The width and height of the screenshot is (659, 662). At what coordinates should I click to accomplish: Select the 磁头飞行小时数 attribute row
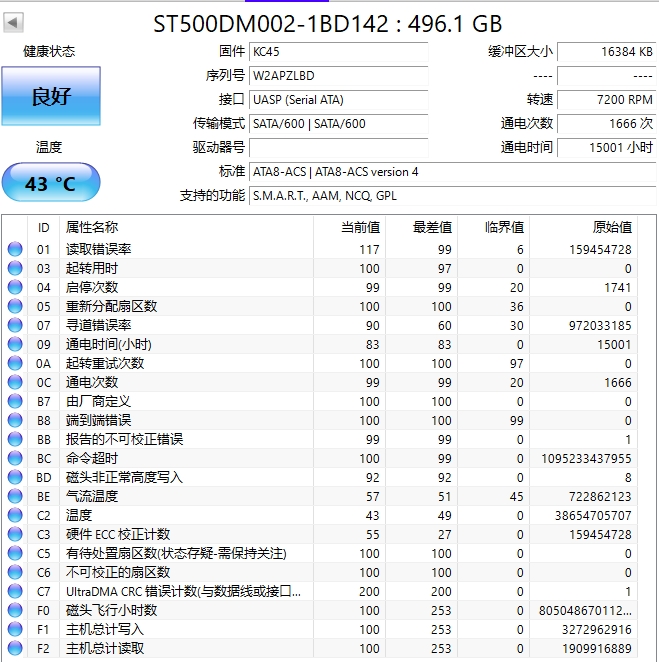coord(320,610)
